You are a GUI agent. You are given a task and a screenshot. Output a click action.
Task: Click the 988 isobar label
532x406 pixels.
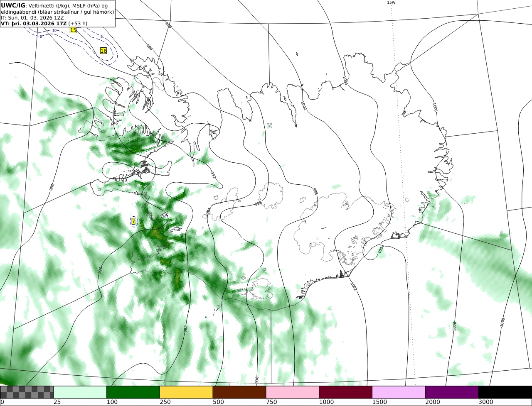point(52,187)
